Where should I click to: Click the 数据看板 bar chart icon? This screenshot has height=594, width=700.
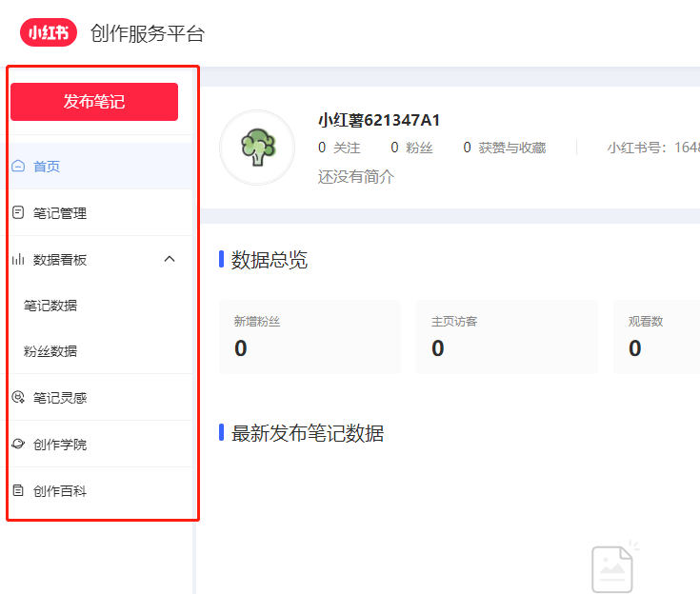(18, 259)
